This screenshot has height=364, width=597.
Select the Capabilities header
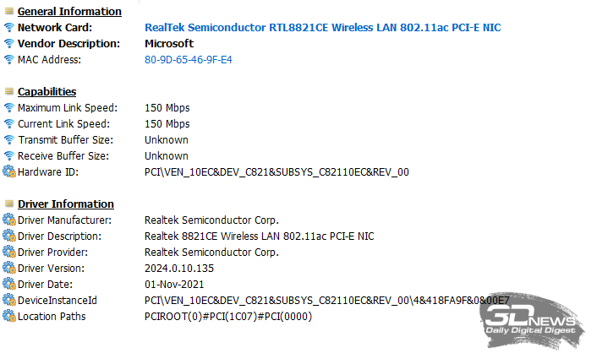[47, 92]
